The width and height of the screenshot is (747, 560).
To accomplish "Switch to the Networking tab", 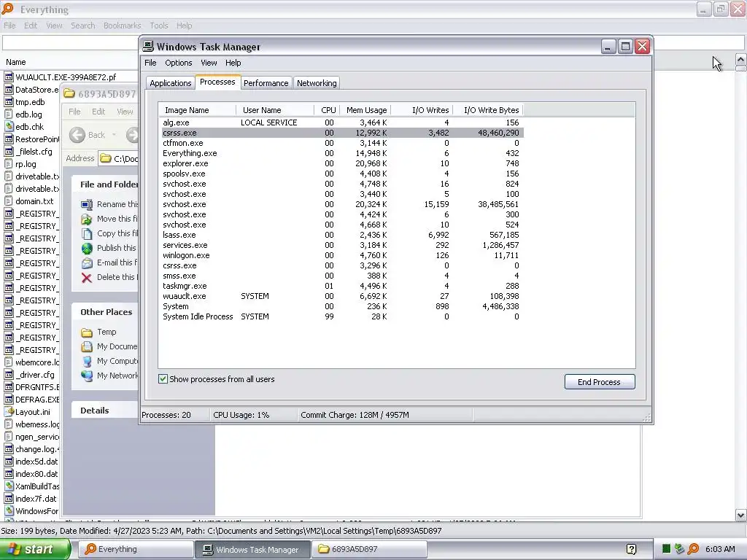I will coord(317,83).
